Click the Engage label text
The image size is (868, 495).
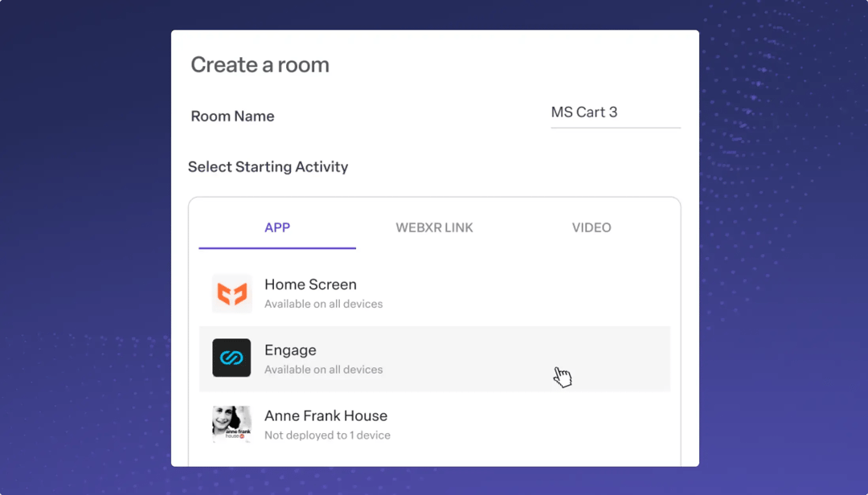pos(290,350)
